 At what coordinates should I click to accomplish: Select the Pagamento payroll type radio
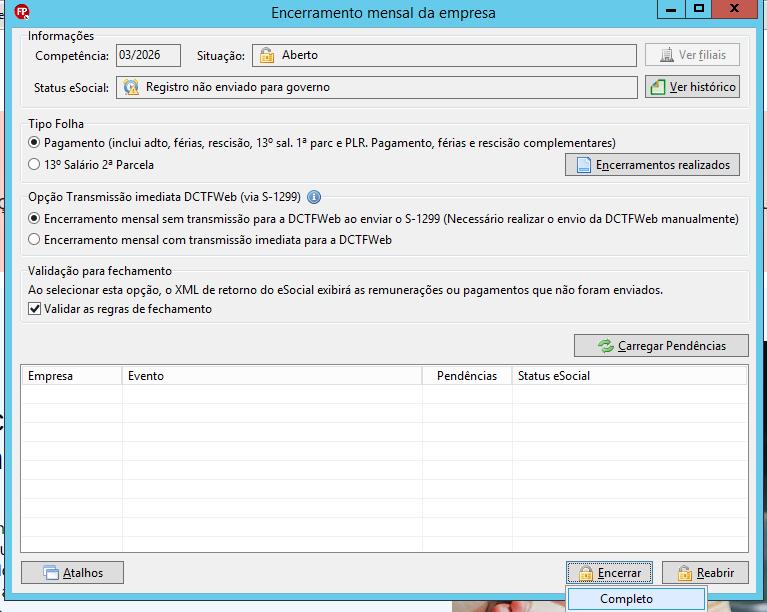pos(34,143)
